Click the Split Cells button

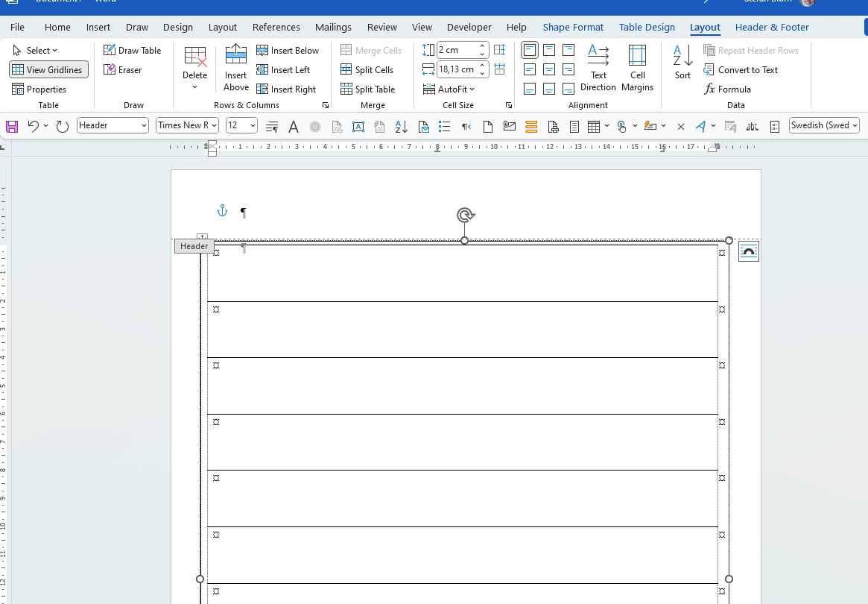367,70
